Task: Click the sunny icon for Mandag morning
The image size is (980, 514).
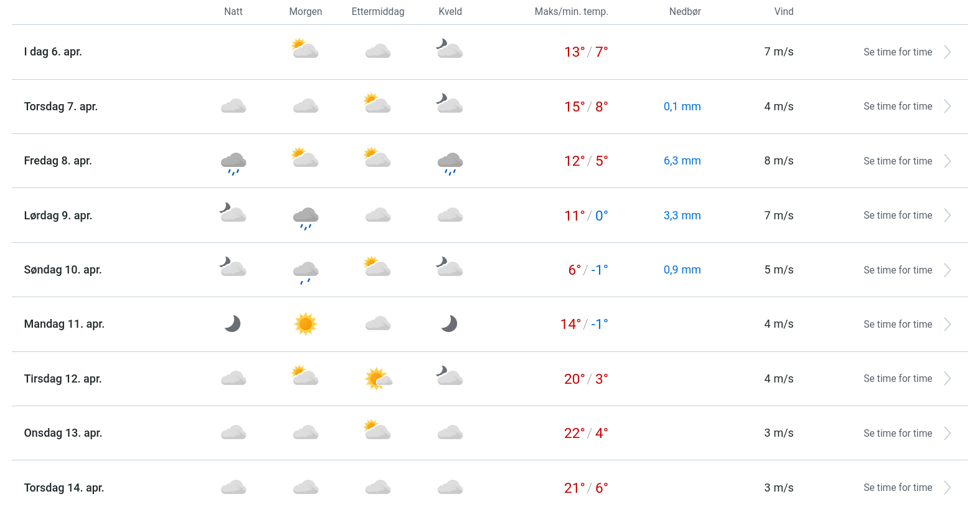Action: (x=306, y=324)
